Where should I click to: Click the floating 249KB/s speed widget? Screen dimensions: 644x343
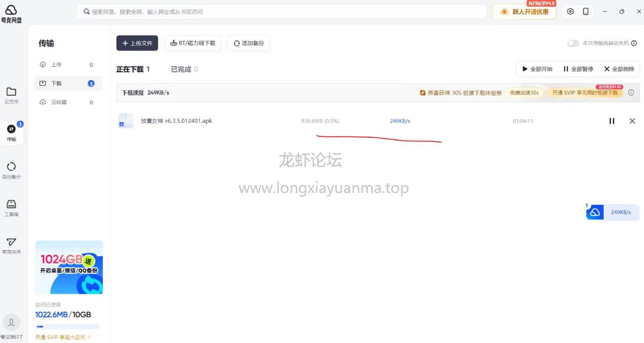612,212
